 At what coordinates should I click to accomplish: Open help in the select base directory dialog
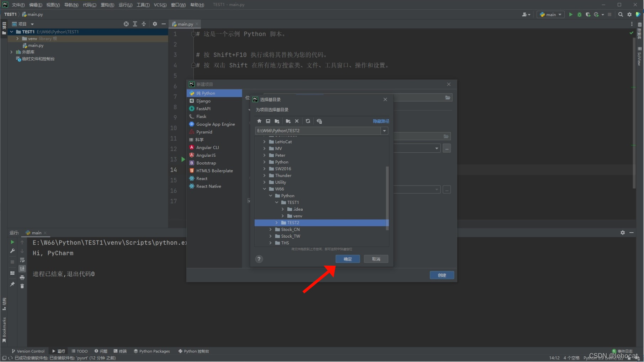tap(259, 259)
